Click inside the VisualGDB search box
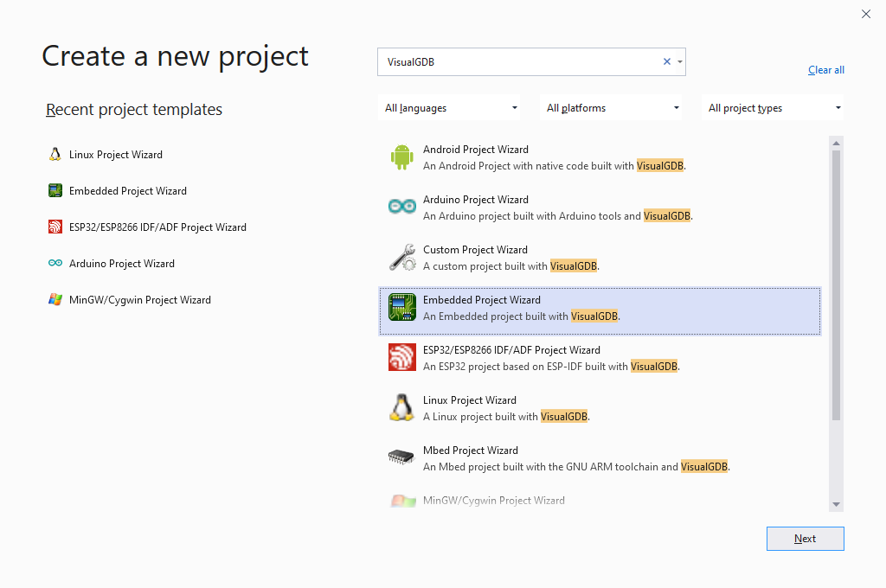 pos(519,61)
